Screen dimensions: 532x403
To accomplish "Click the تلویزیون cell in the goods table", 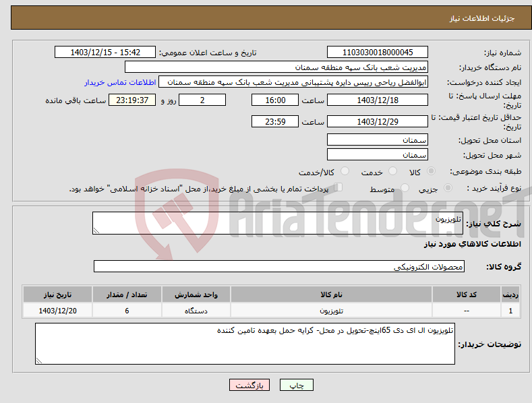I will (331, 311).
